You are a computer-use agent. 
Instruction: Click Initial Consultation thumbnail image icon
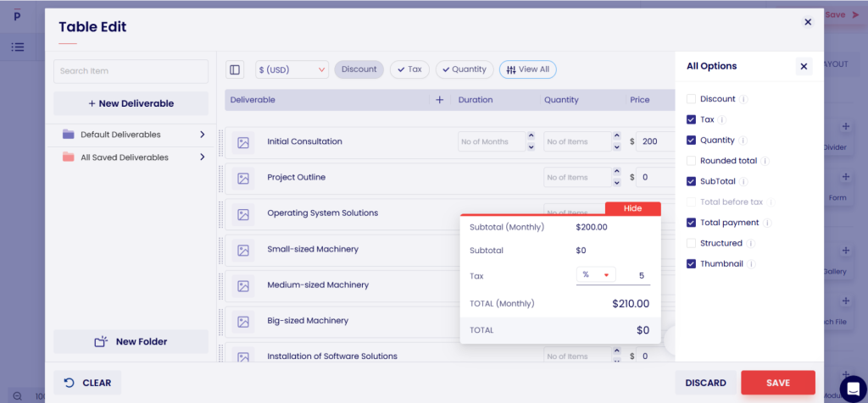[x=243, y=142]
